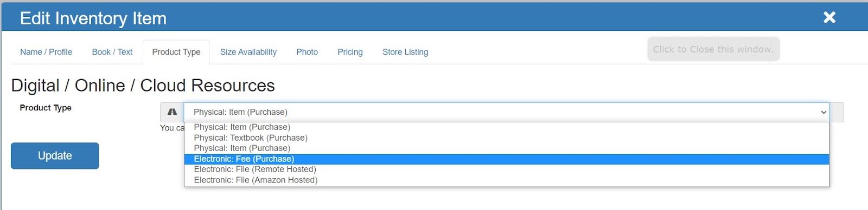Switch to the Book / Text tab

(112, 52)
